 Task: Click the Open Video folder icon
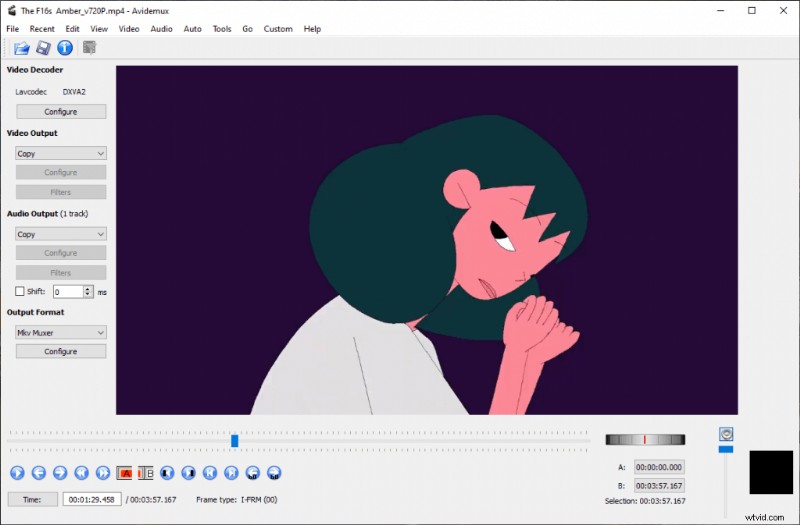[21, 48]
